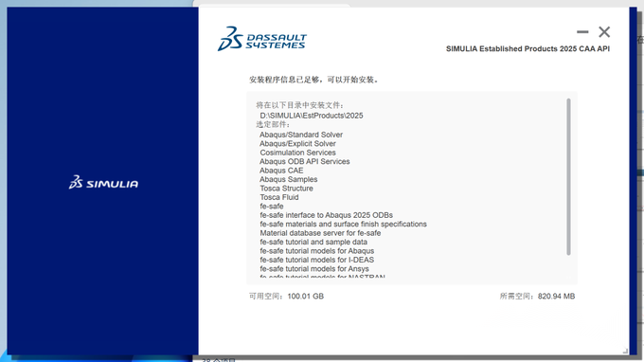The image size is (644, 362).
Task: Click fe-safe tutorial models for Ansys
Action: 314,269
